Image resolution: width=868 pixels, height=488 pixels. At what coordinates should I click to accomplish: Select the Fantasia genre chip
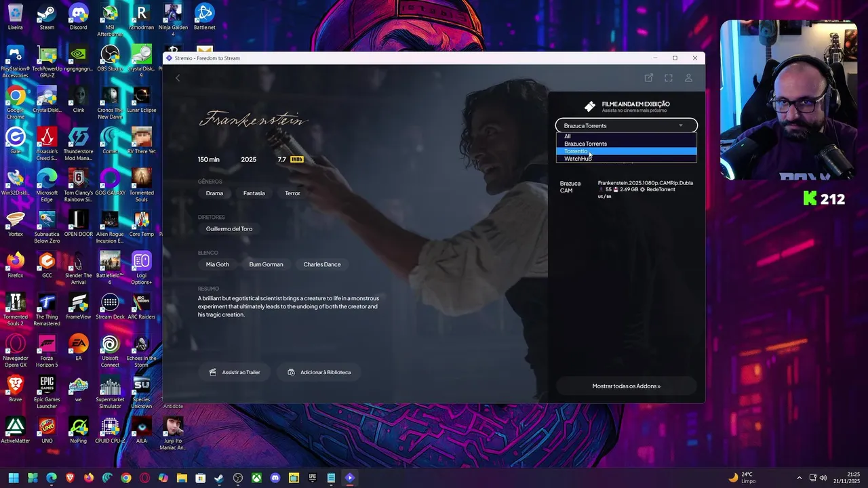click(x=254, y=193)
